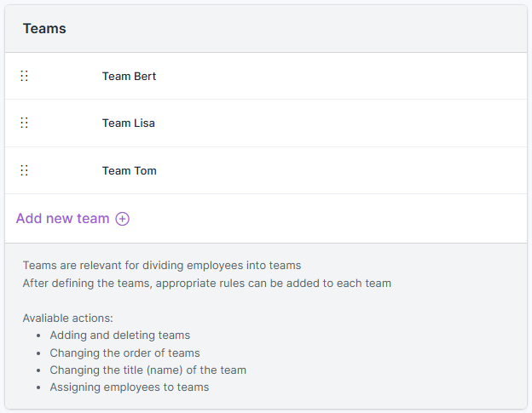The height and width of the screenshot is (413, 532).
Task: Click the text about dividing employees into teams
Action: pyautogui.click(x=162, y=265)
